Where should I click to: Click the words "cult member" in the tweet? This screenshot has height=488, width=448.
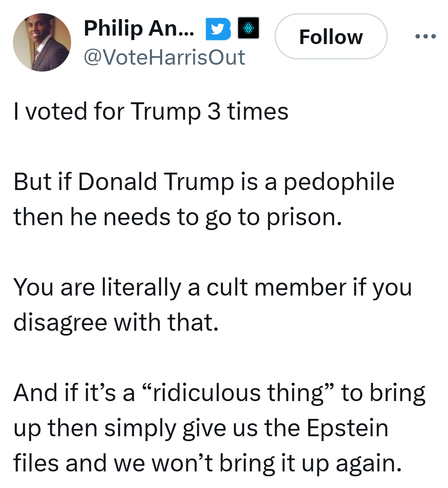pyautogui.click(x=276, y=287)
